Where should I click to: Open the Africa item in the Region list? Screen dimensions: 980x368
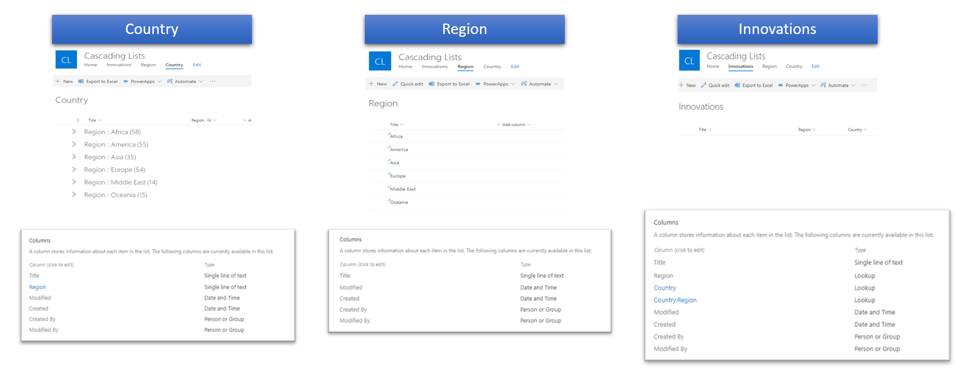tap(396, 136)
